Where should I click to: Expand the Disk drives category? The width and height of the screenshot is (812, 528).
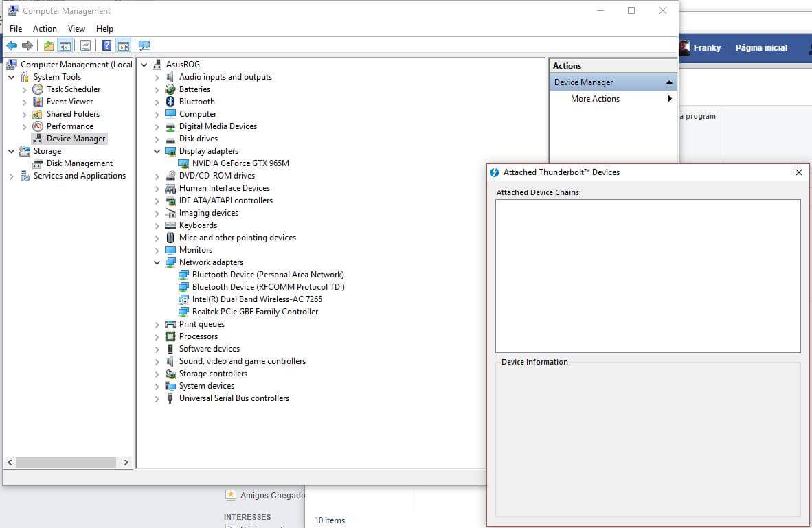tap(157, 139)
